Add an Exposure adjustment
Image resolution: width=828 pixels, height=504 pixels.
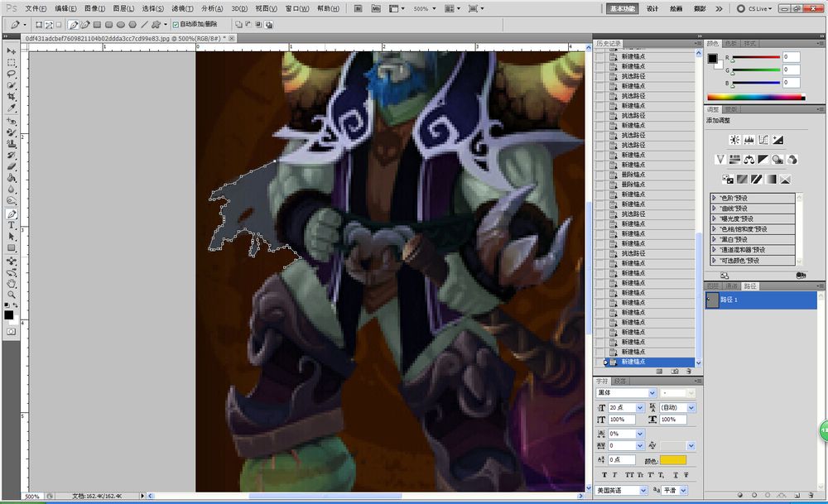click(777, 140)
